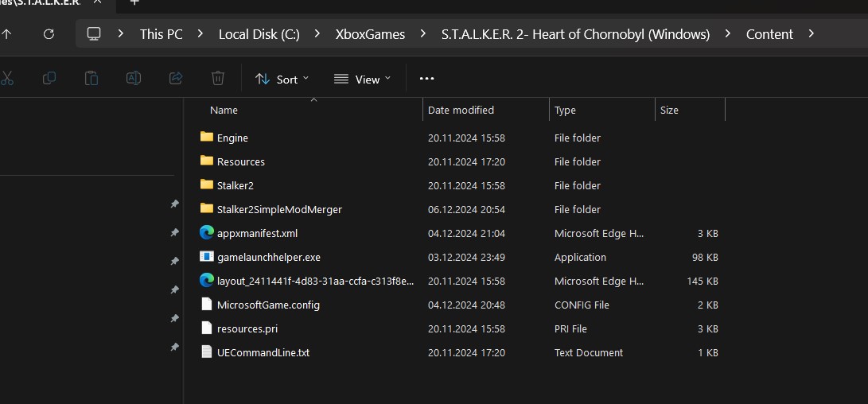
Task: Click the Rename icon in toolbar
Action: (x=134, y=79)
